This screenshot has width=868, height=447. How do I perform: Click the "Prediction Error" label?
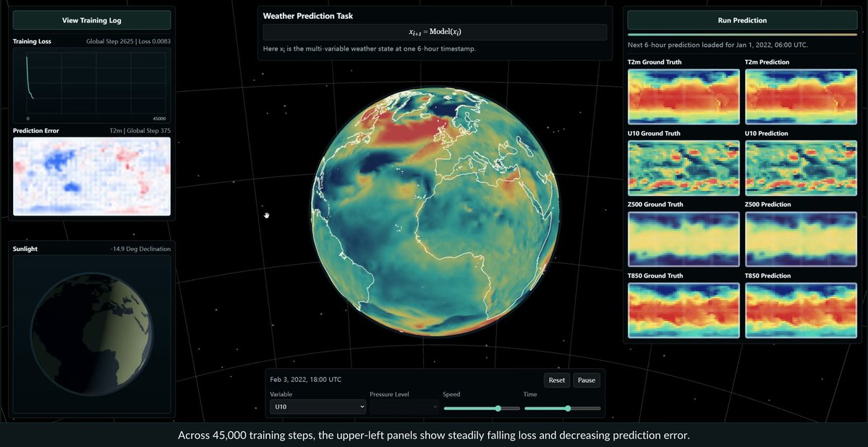coord(36,131)
